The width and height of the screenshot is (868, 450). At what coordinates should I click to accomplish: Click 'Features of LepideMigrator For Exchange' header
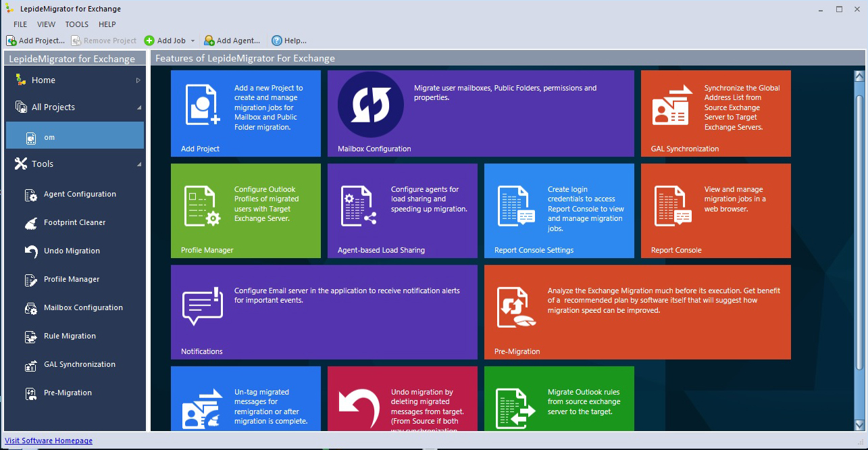245,58
